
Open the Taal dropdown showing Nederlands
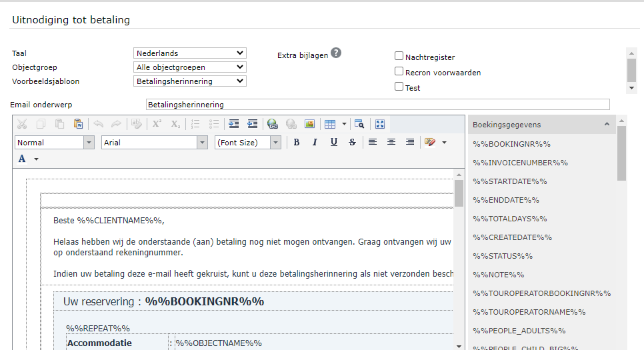point(190,53)
